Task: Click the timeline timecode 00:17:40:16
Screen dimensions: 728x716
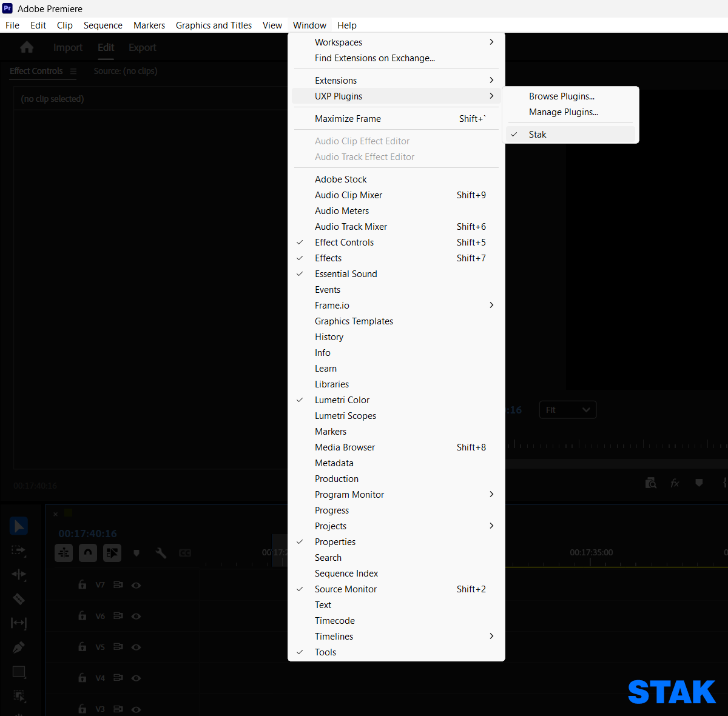Action: 87,534
